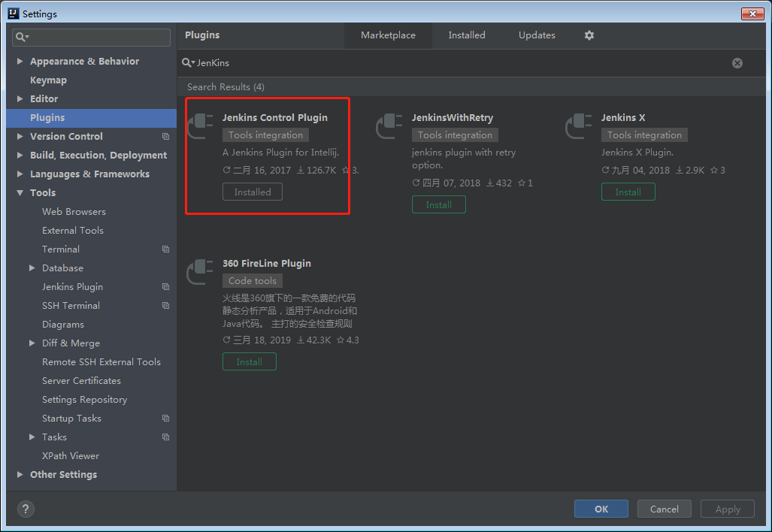Collapse the Tools section
Image resolution: width=772 pixels, height=532 pixels.
click(20, 193)
